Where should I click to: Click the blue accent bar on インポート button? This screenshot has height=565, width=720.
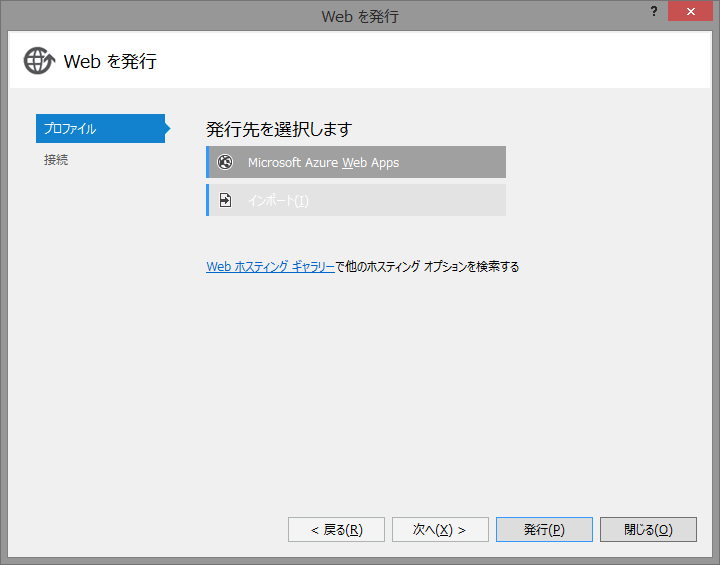(208, 200)
